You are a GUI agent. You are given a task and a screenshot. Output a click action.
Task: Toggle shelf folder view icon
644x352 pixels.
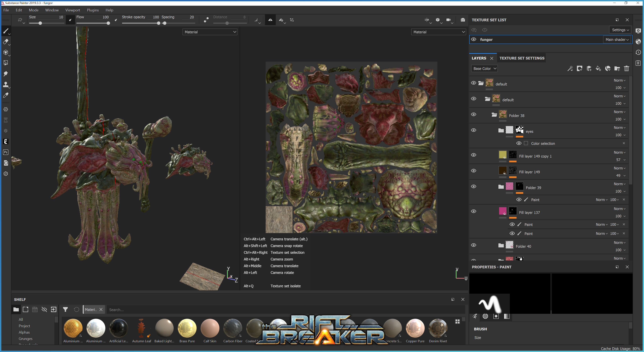(16, 310)
